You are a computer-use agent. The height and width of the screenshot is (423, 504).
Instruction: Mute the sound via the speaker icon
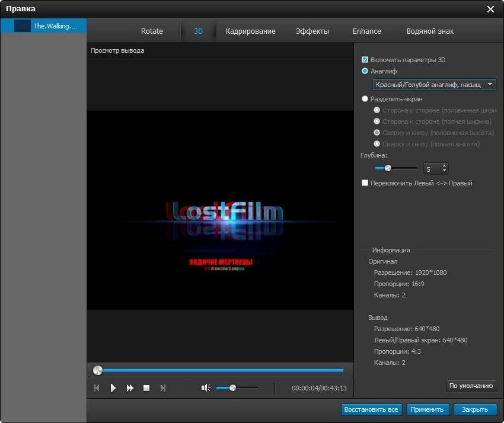pyautogui.click(x=206, y=388)
